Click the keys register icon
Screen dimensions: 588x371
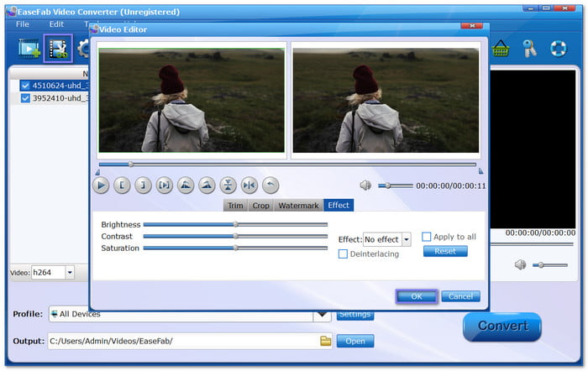pos(529,49)
